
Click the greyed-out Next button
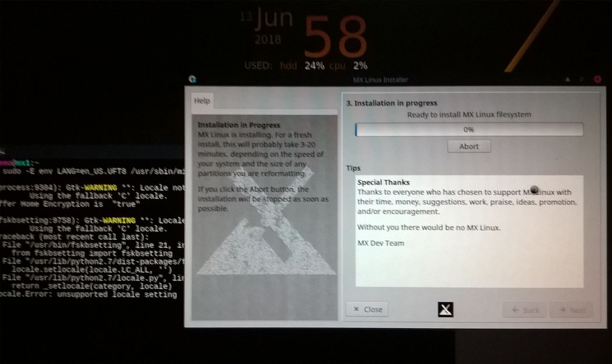click(x=572, y=310)
